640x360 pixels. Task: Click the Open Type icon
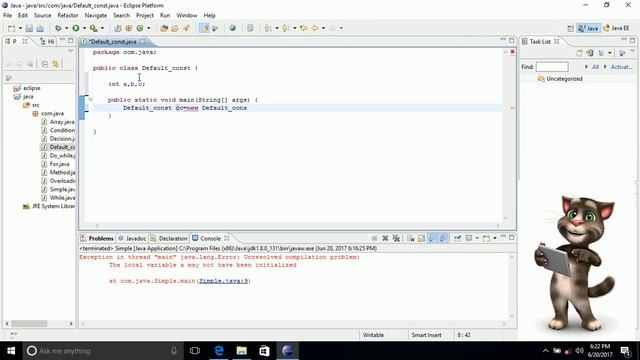pyautogui.click(x=164, y=28)
